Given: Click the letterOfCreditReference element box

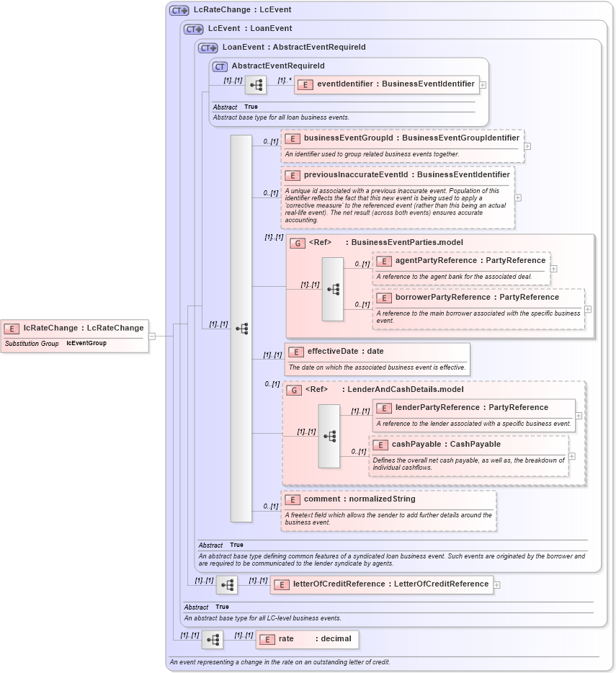Looking at the screenshot, I should pyautogui.click(x=382, y=584).
